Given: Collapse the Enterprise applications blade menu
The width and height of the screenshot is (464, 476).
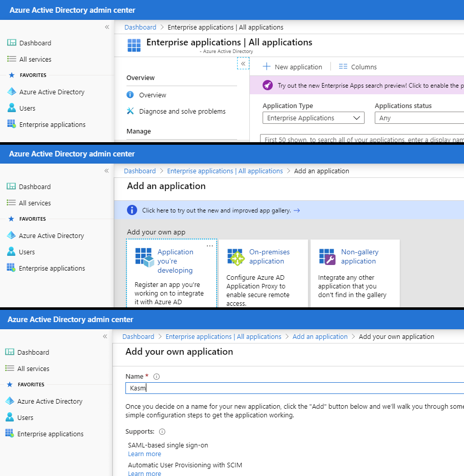Looking at the screenshot, I should [243, 63].
